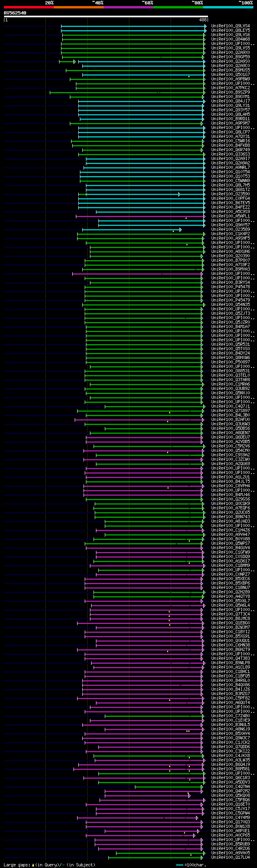Select label UniRef100_A9P9M7
Image resolution: width=257 pixels, height=868 pixels.
click(x=230, y=123)
